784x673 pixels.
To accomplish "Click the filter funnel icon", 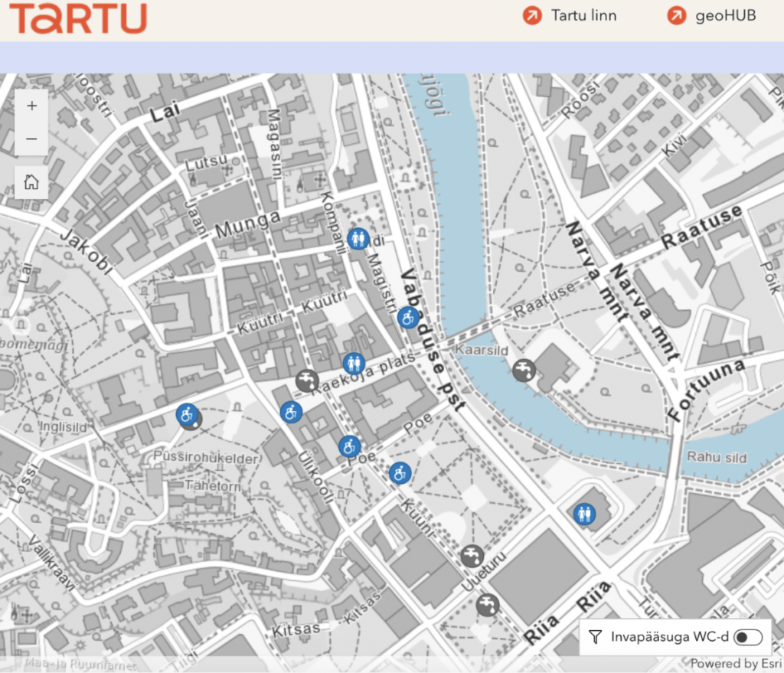I will click(x=595, y=636).
